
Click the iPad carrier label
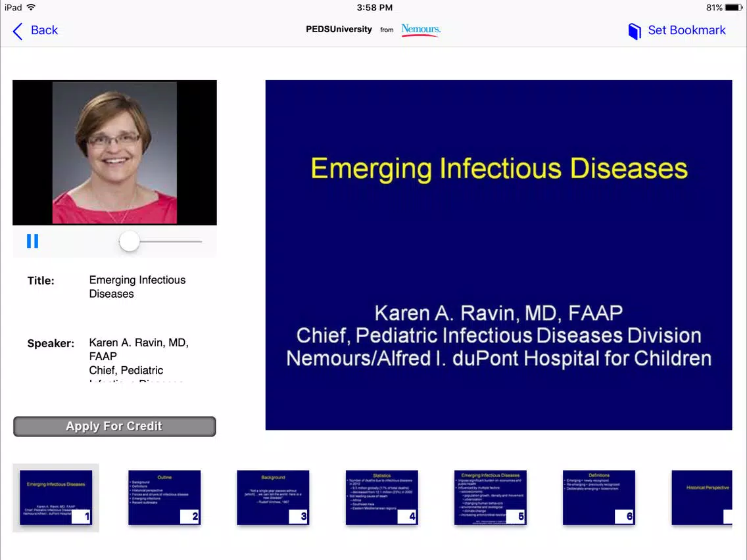pyautogui.click(x=13, y=7)
